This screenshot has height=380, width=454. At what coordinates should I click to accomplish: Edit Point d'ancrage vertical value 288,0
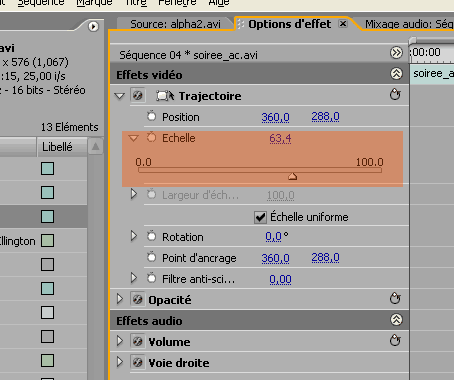325,257
